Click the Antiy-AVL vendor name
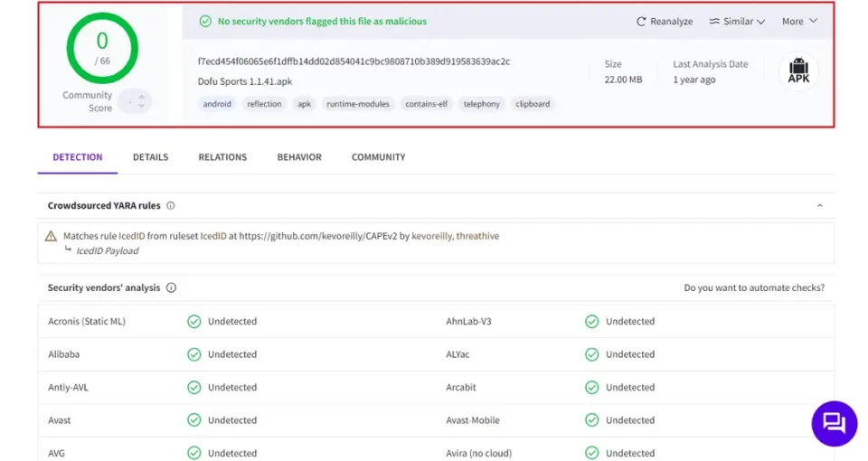Screen dimensions: 868x461 pos(68,388)
